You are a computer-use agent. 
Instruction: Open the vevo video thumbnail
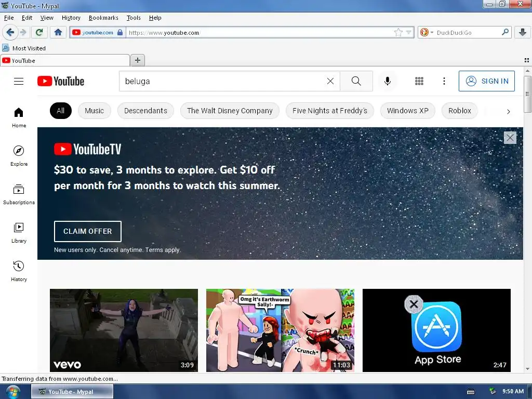click(x=124, y=330)
